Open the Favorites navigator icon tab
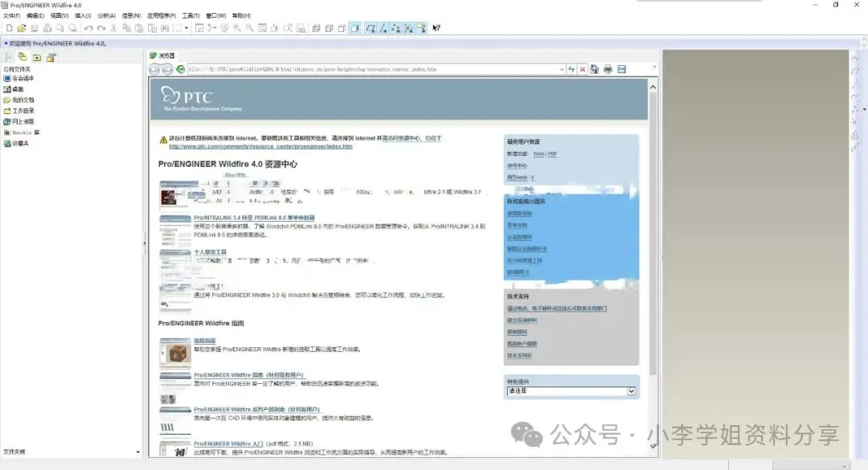Screen dimensions: 868x470 [36, 57]
